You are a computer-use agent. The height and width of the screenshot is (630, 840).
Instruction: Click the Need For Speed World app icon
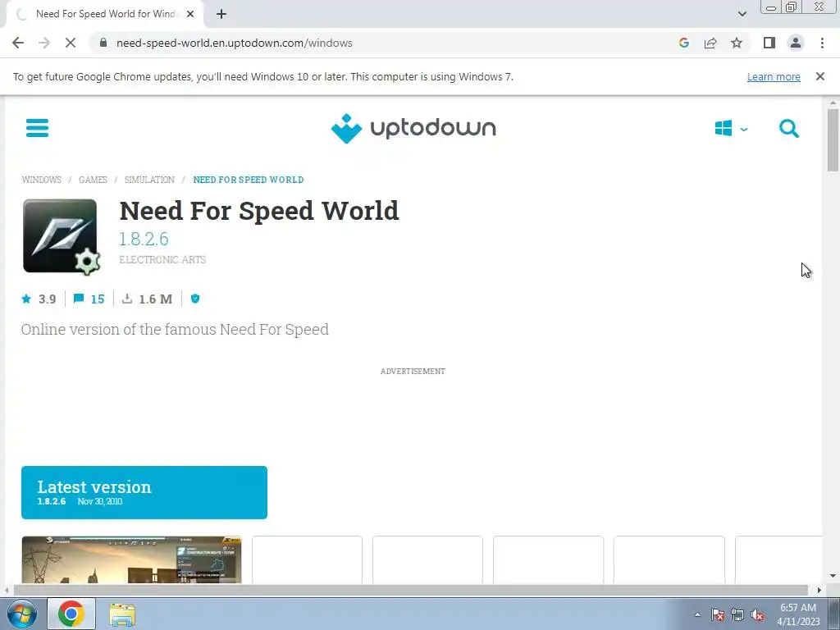tap(61, 236)
